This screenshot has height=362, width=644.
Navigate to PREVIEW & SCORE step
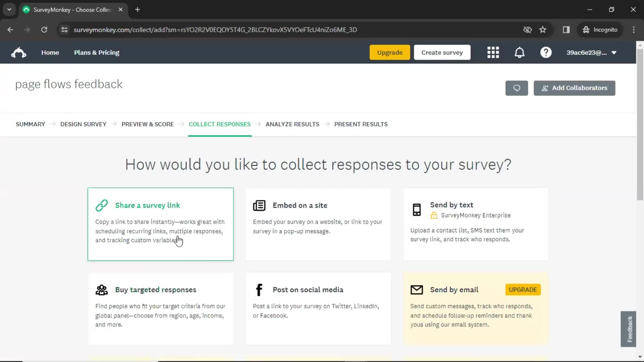click(148, 124)
